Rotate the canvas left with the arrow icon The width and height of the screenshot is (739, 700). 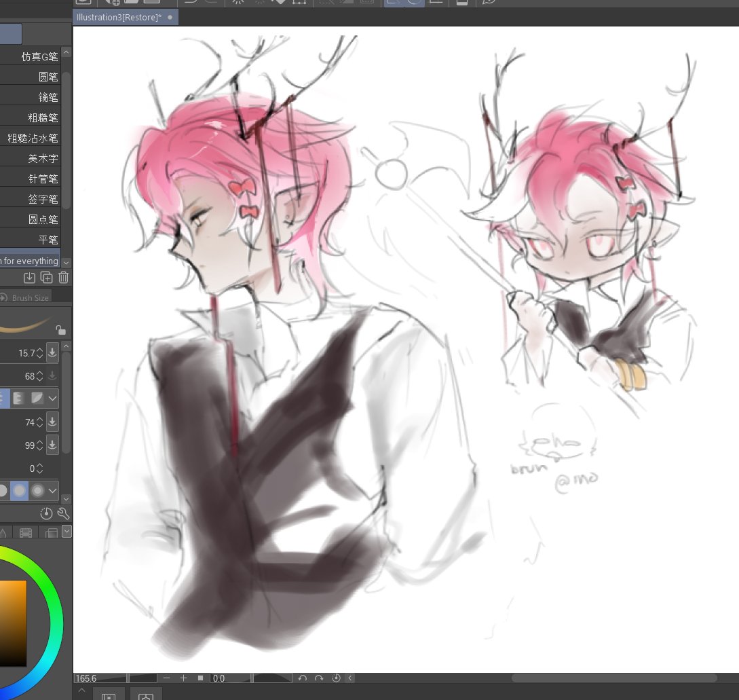click(303, 678)
